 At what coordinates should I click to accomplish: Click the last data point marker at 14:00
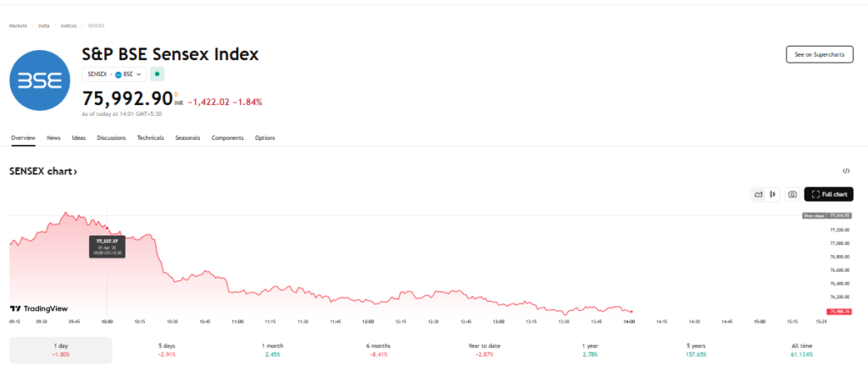coord(632,312)
